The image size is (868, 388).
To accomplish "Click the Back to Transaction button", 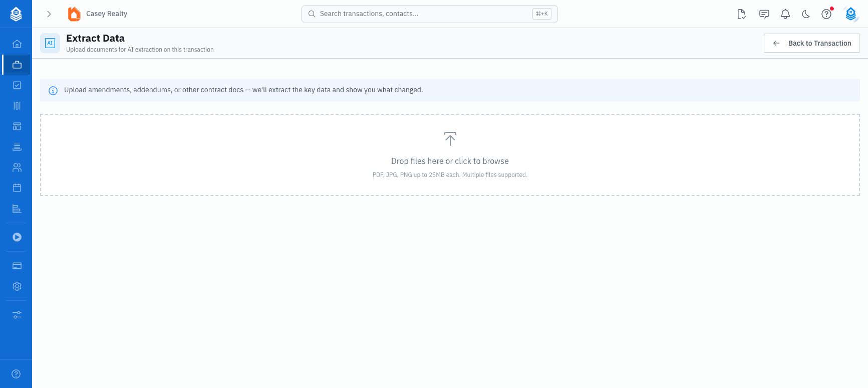I will coord(812,43).
